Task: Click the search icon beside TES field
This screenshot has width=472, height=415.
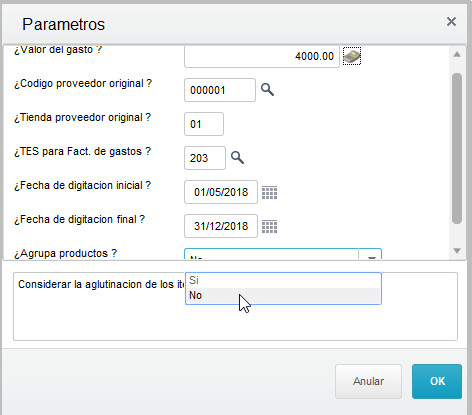Action: point(237,157)
